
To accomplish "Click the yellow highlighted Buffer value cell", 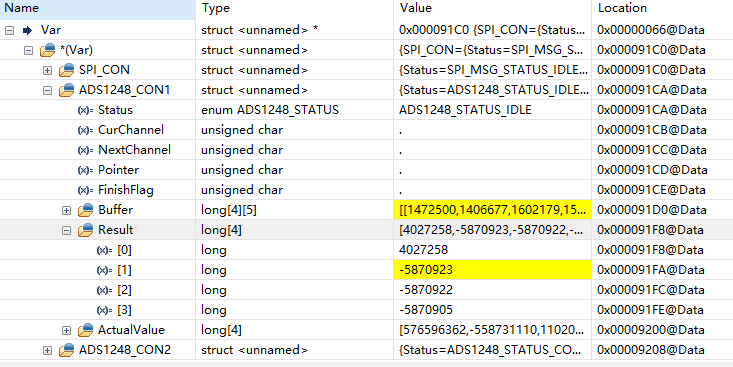I will 492,210.
